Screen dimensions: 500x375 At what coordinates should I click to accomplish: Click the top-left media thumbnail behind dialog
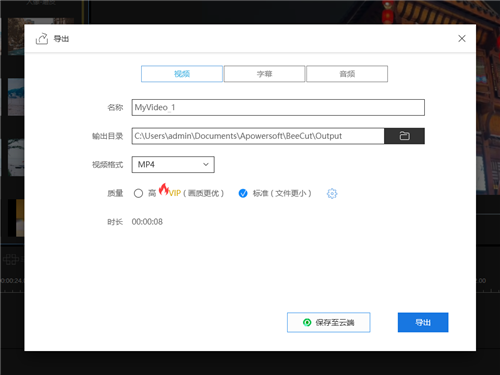coord(16,37)
